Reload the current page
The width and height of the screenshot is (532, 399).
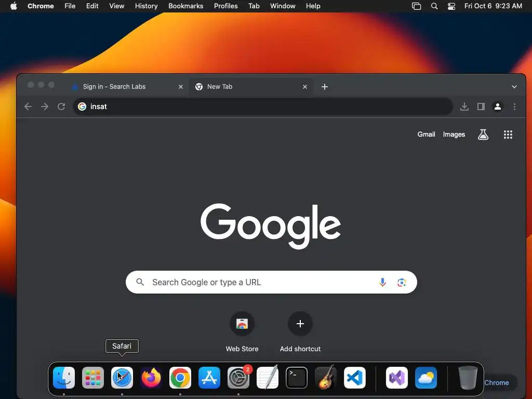tap(61, 107)
